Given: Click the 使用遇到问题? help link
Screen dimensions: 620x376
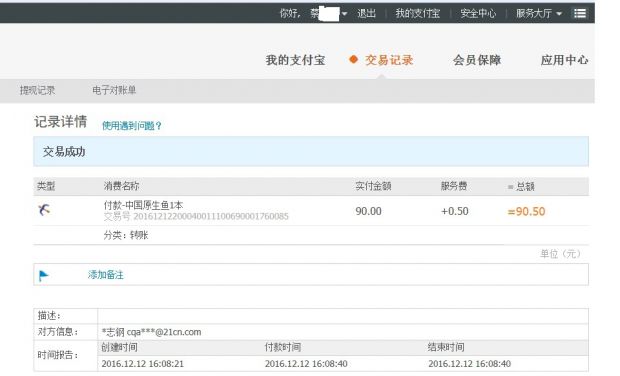Looking at the screenshot, I should pos(132,126).
